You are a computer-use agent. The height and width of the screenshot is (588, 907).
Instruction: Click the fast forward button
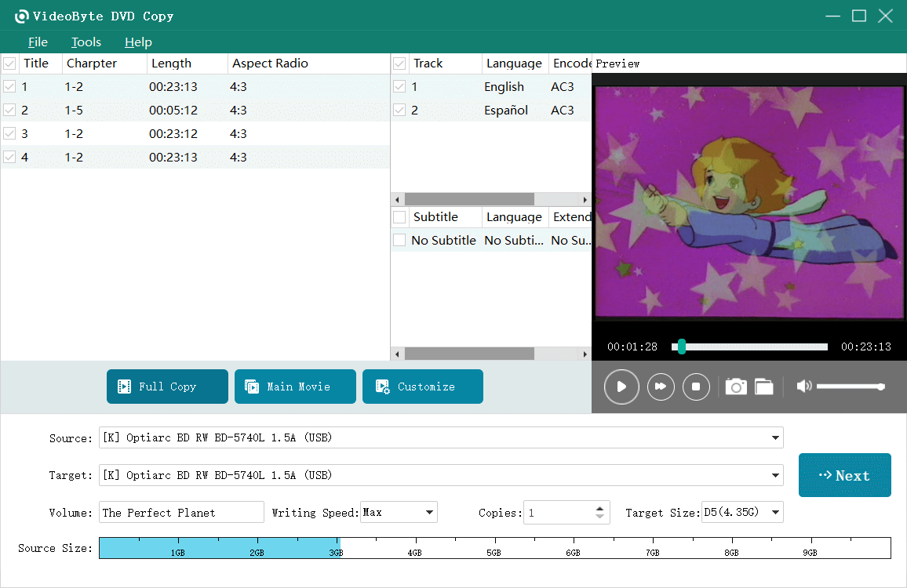pyautogui.click(x=661, y=387)
